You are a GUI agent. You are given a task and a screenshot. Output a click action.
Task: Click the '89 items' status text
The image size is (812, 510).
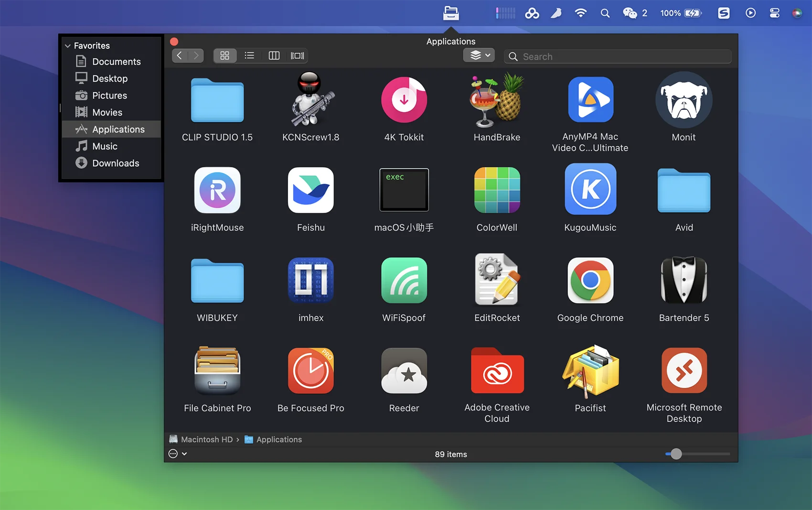coord(451,454)
